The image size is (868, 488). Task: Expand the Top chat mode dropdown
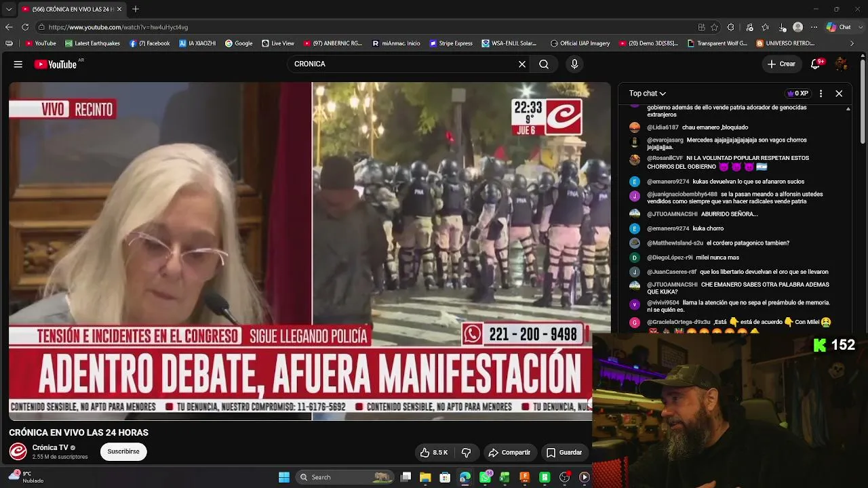coord(648,94)
